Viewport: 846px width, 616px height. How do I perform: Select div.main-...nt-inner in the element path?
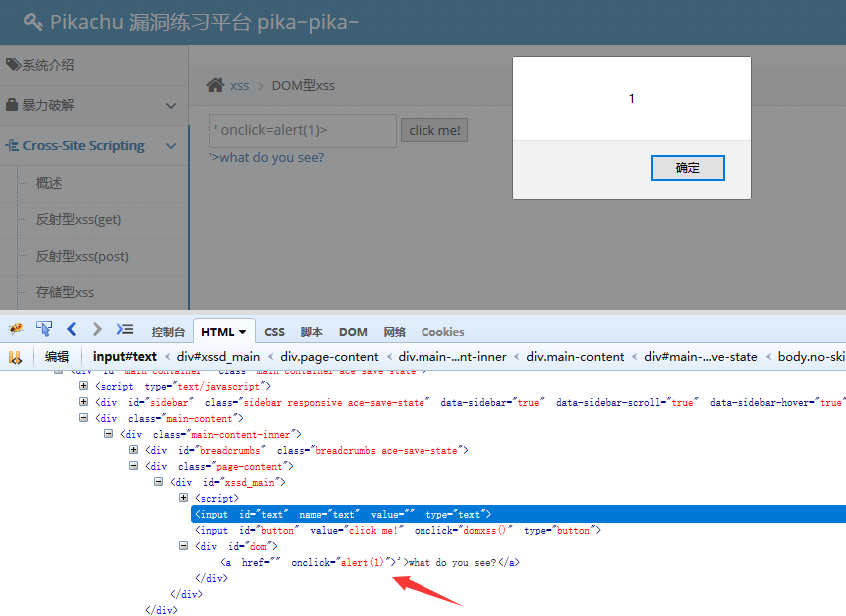point(452,357)
